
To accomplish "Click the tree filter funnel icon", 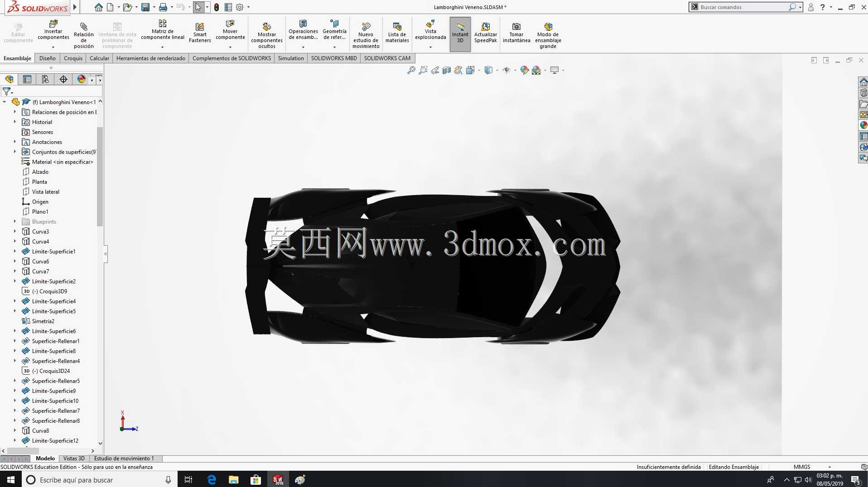I will (x=6, y=92).
